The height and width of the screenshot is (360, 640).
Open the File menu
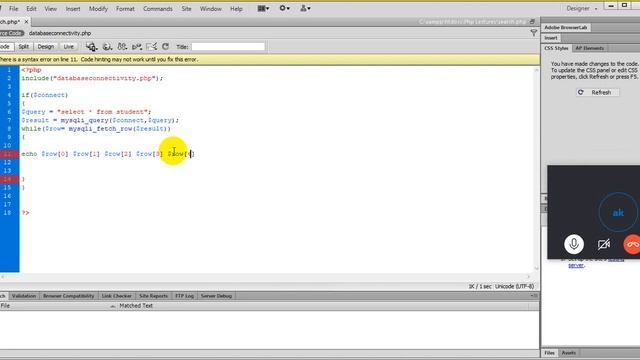pyautogui.click(x=13, y=9)
